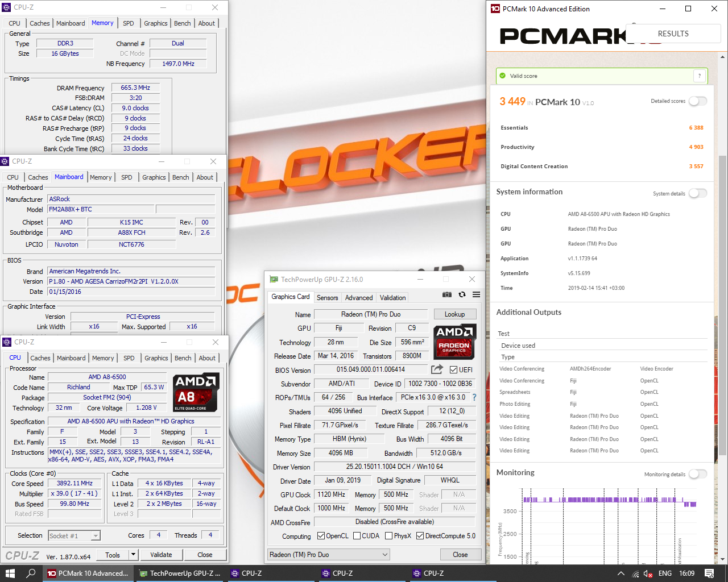Click the PCMark 10 title bar app icon
The width and height of the screenshot is (728, 582).
[x=495, y=9]
